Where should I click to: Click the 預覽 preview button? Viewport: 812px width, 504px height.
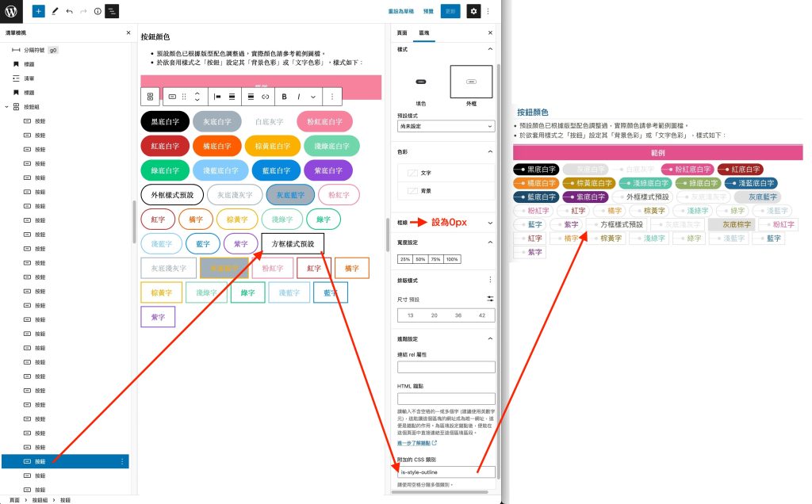[x=428, y=11]
